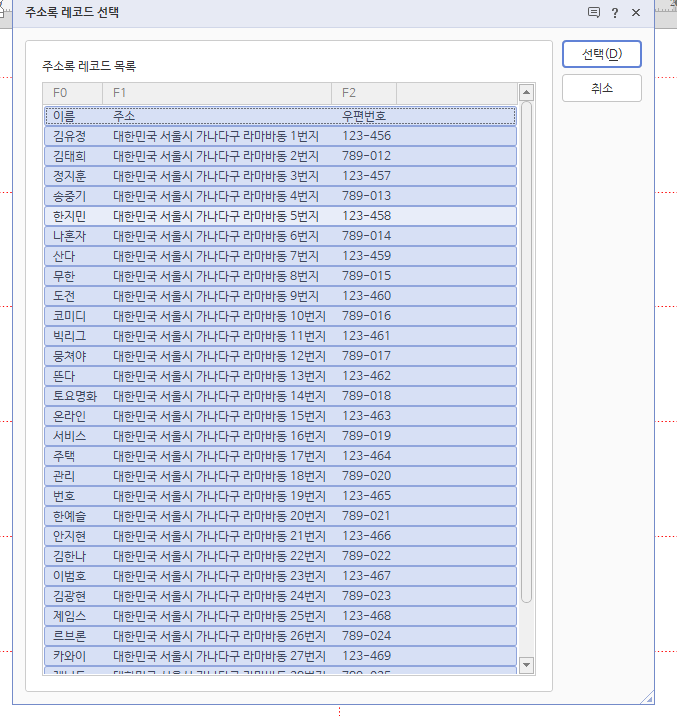The width and height of the screenshot is (677, 716).
Task: Click address ending in 22번지
Action: point(220,556)
